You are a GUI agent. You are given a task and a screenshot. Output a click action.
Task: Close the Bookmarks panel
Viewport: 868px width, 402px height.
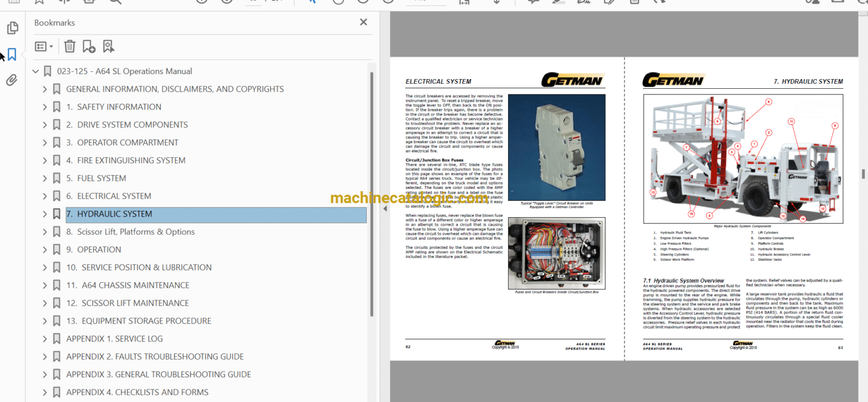pos(363,22)
